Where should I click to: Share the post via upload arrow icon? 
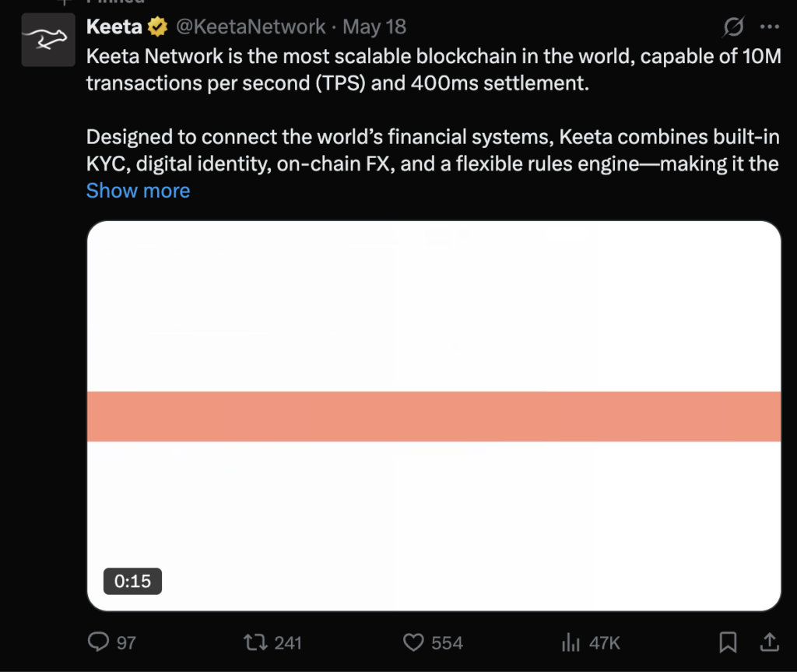click(770, 642)
